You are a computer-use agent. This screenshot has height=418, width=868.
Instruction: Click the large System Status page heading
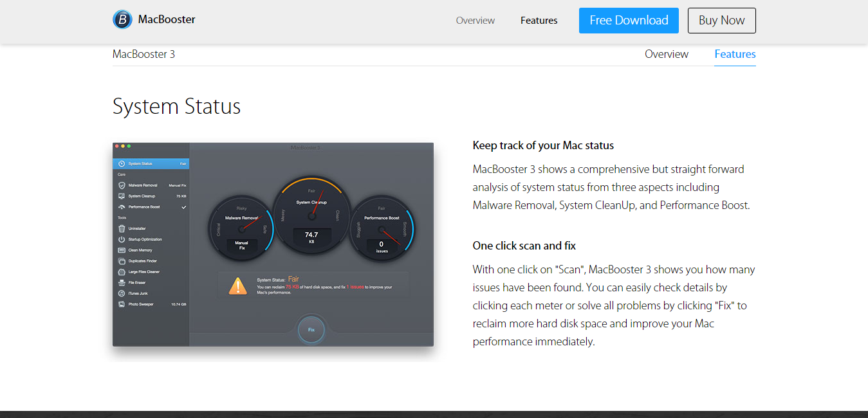point(176,106)
